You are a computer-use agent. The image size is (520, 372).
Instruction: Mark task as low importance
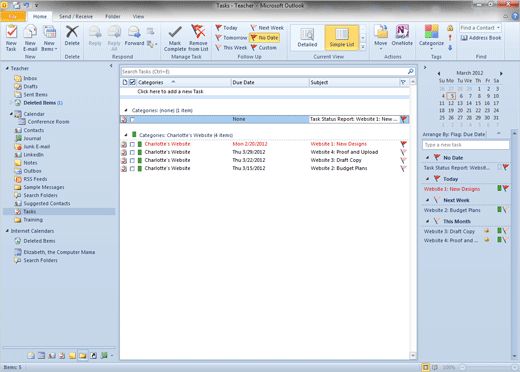(x=450, y=48)
